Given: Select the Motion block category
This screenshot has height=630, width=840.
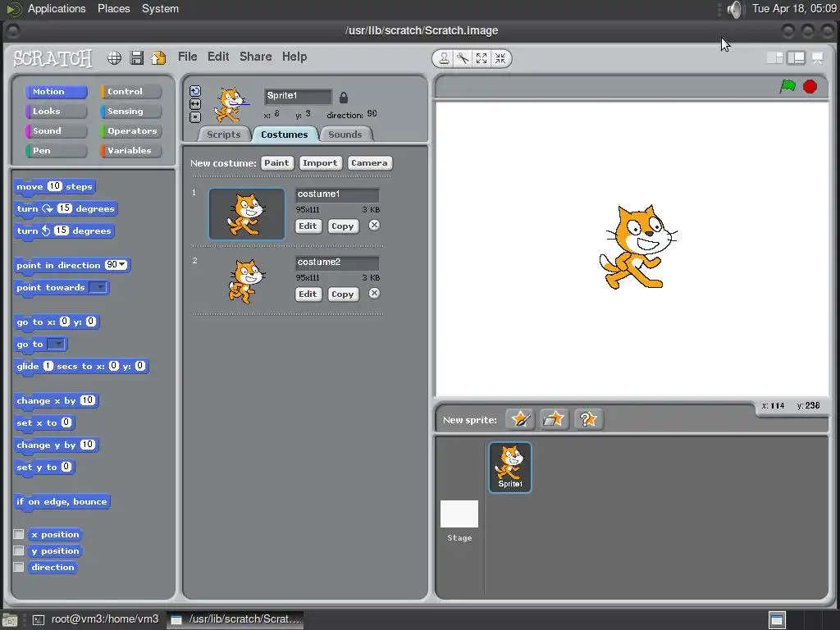Looking at the screenshot, I should [x=56, y=92].
